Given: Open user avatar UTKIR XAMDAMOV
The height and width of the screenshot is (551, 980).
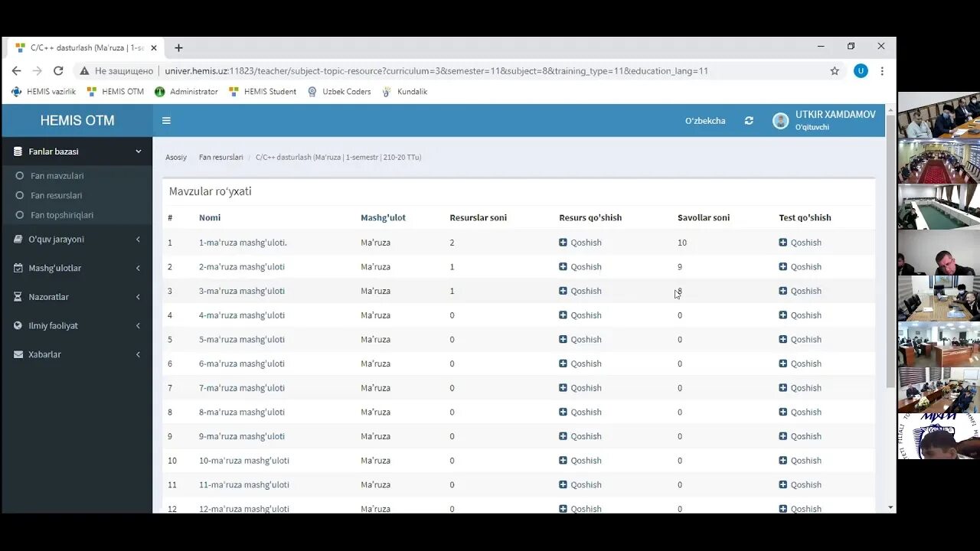Looking at the screenshot, I should pos(780,121).
